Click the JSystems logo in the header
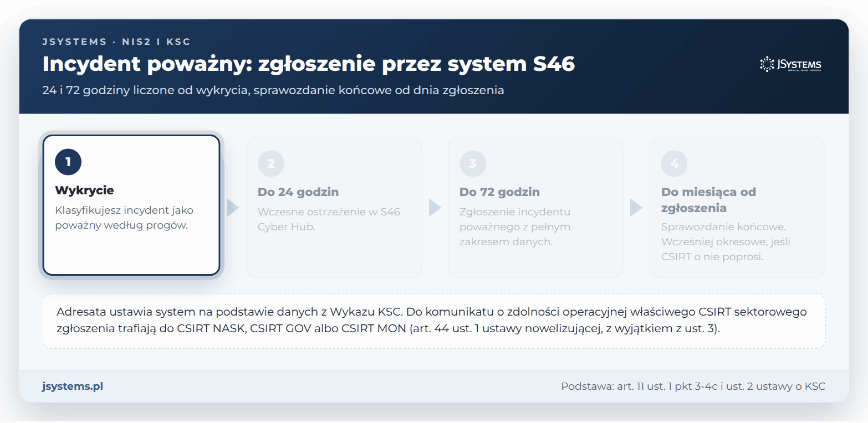Image resolution: width=868 pixels, height=423 pixels. (x=790, y=64)
